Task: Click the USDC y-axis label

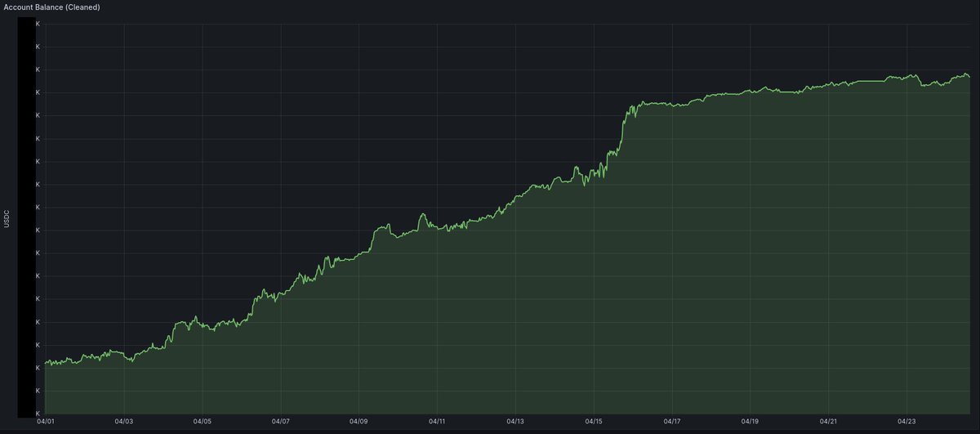Action: pos(7,218)
